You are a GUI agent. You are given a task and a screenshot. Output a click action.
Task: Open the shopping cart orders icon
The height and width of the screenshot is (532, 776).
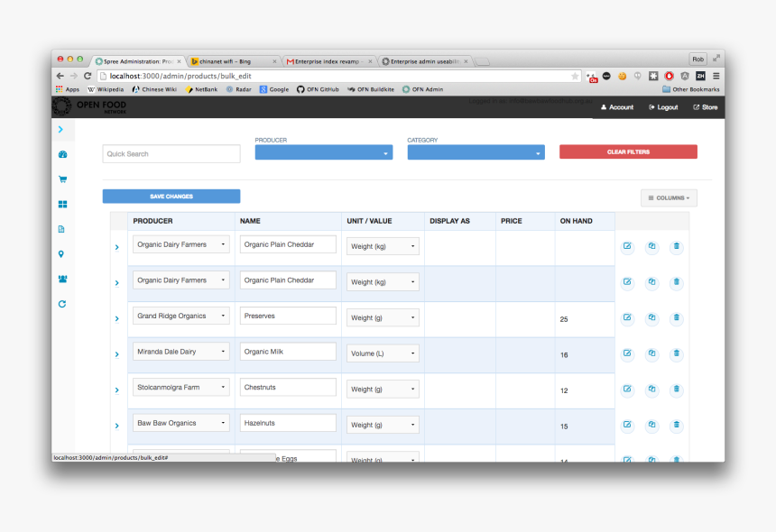[62, 179]
